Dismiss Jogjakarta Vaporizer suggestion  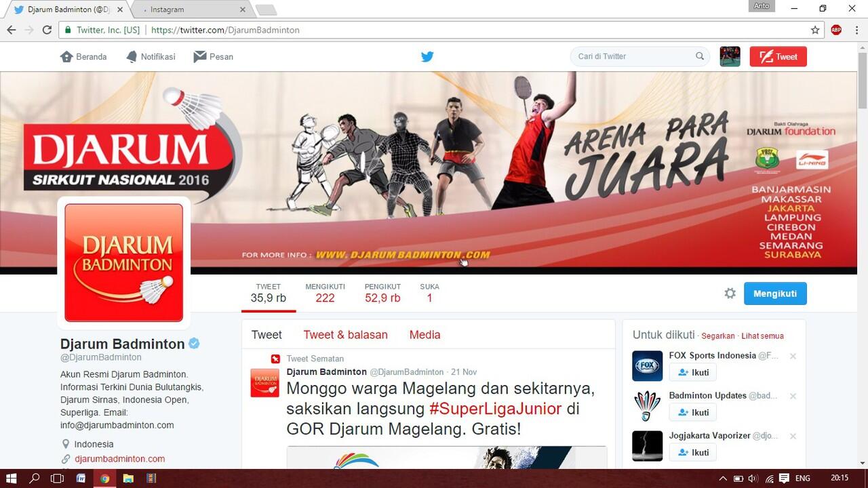793,436
